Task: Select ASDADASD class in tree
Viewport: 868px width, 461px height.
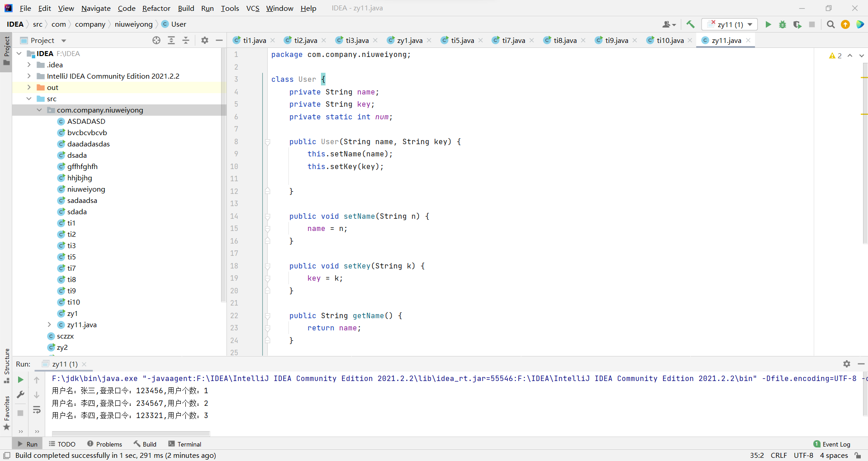Action: 86,121
